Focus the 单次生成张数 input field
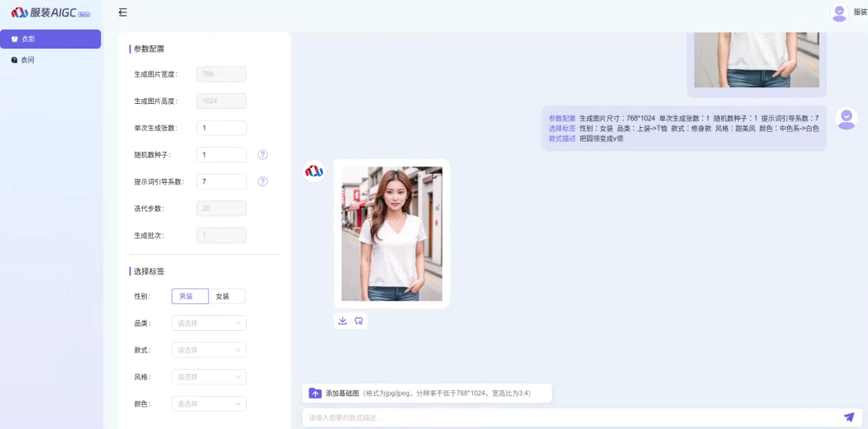 [221, 128]
